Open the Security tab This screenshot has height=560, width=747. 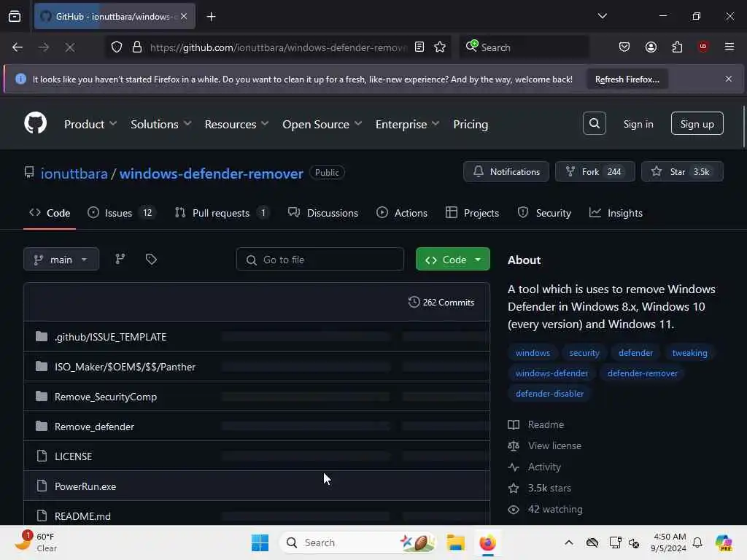544,213
